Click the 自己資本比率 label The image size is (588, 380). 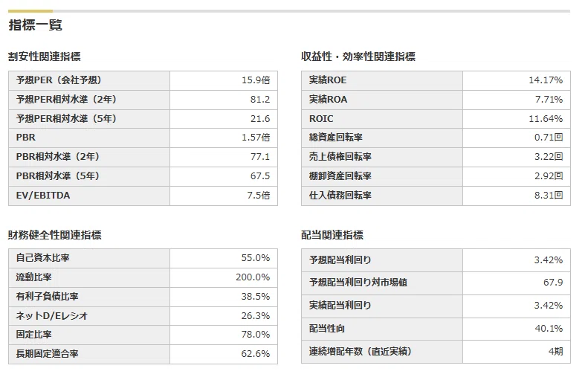tap(42, 258)
